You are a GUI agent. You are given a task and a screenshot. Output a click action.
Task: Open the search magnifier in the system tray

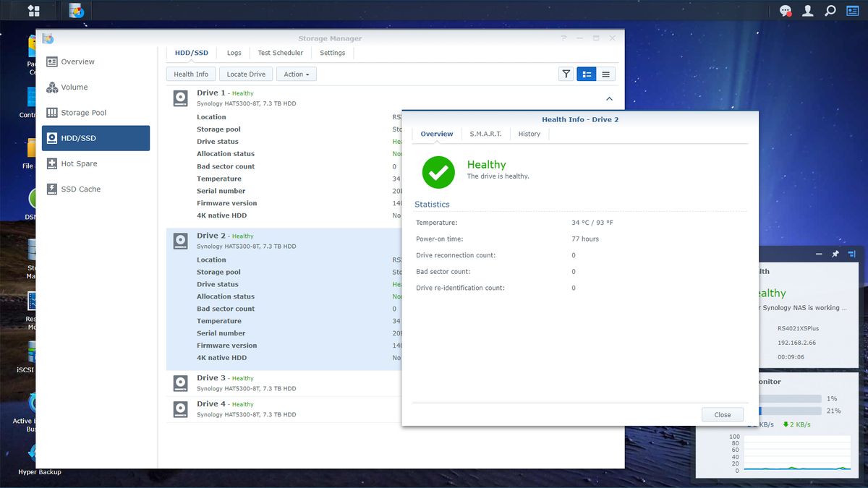coord(829,10)
